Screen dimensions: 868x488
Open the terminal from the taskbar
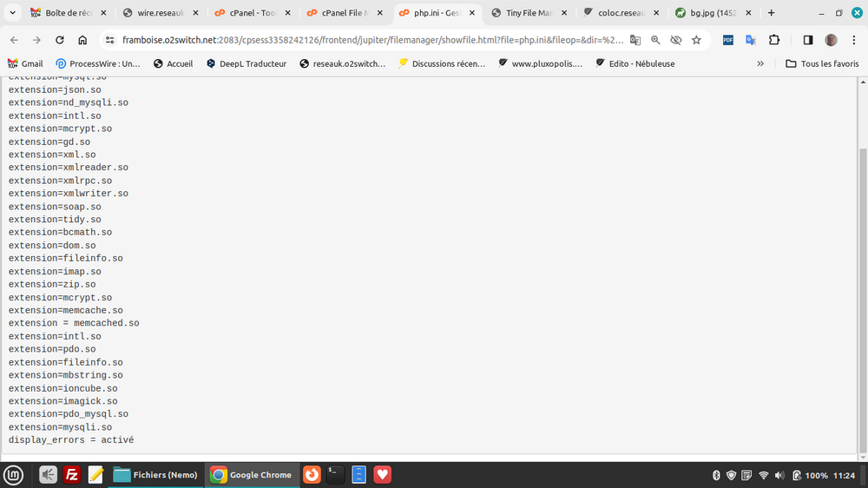click(335, 475)
